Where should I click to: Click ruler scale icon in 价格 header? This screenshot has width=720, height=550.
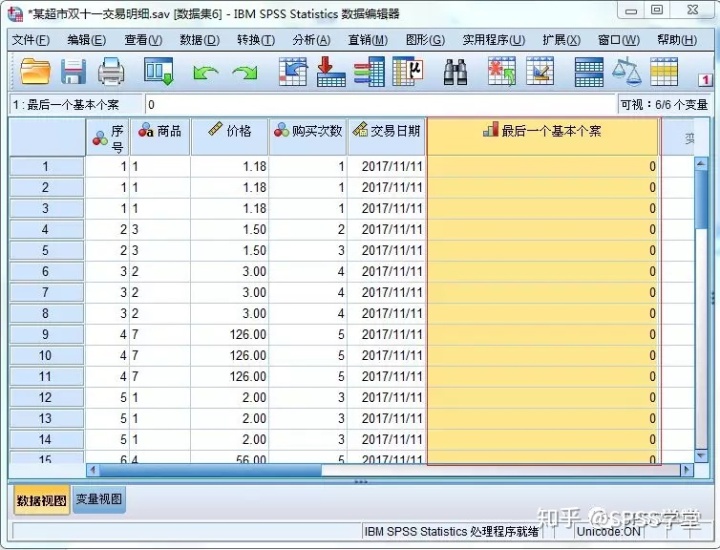pos(215,129)
